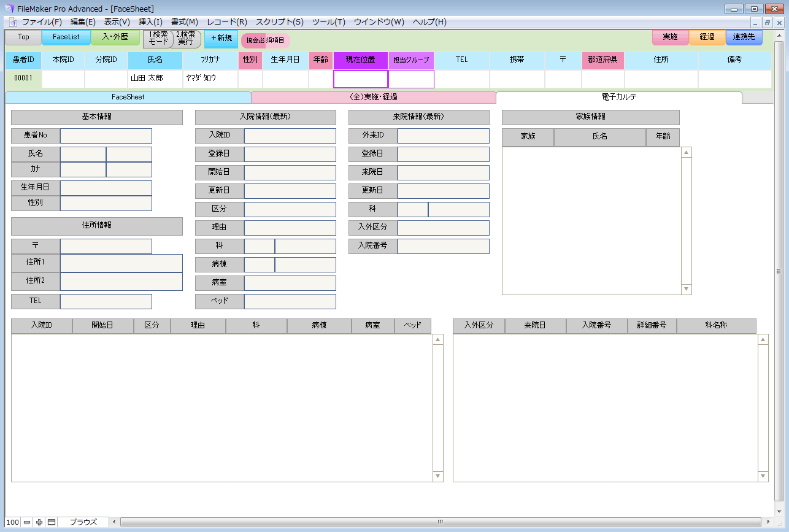The image size is (789, 532).
Task: Click the TEL field in 住所情報
Action: (106, 301)
